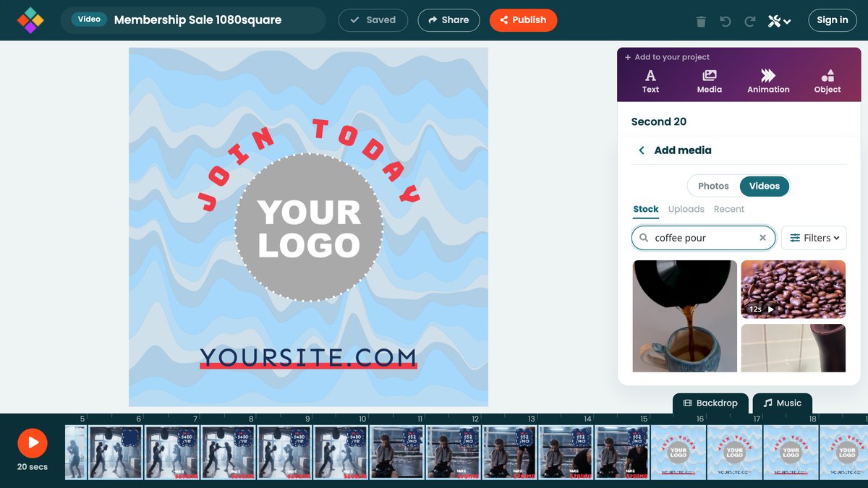The image size is (868, 488).
Task: Add Text to the project
Action: 650,81
